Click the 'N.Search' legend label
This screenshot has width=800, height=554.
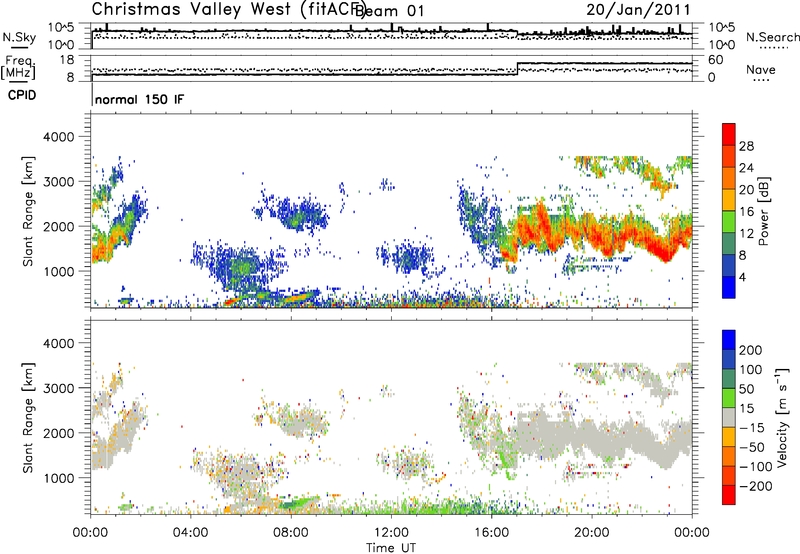coord(772,37)
